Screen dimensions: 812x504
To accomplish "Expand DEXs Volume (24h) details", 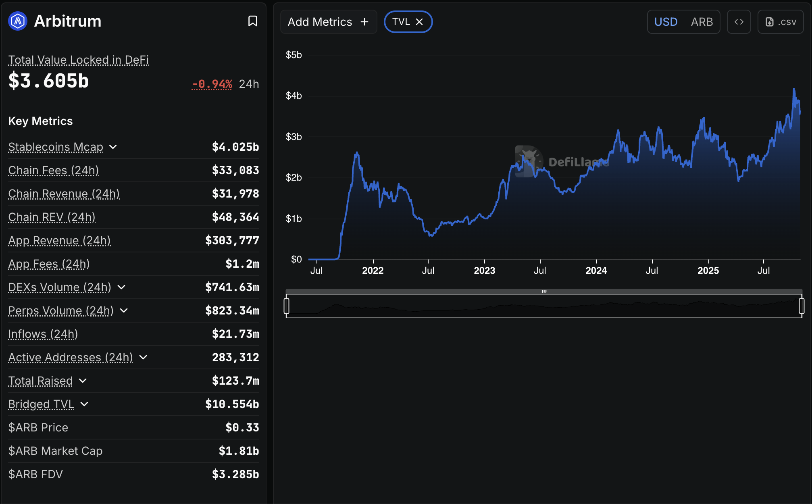I will (121, 287).
